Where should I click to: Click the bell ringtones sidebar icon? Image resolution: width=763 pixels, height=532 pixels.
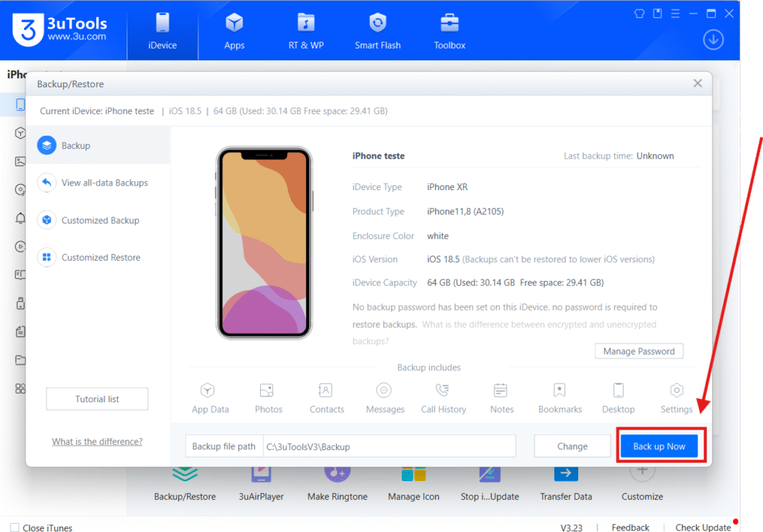point(20,218)
